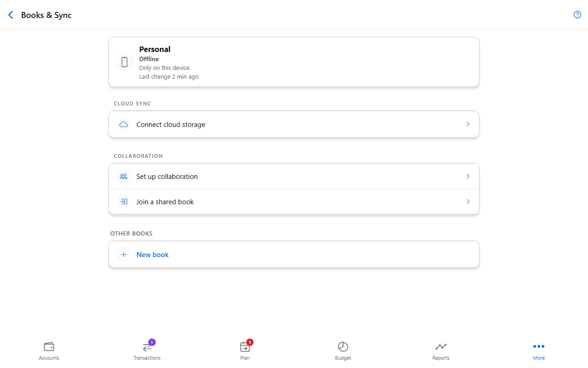Click the New book link
Image resolution: width=588 pixels, height=368 pixels.
tap(153, 254)
